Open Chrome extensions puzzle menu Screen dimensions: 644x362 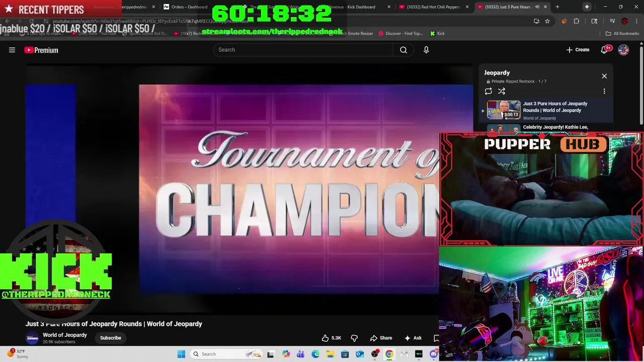(x=577, y=21)
